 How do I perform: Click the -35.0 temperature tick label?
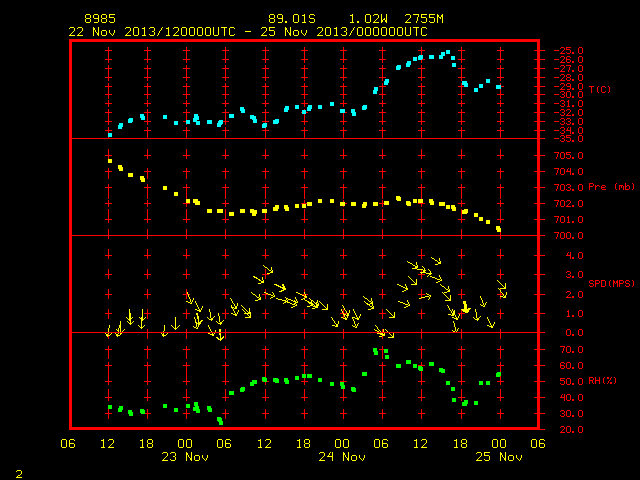pyautogui.click(x=568, y=139)
